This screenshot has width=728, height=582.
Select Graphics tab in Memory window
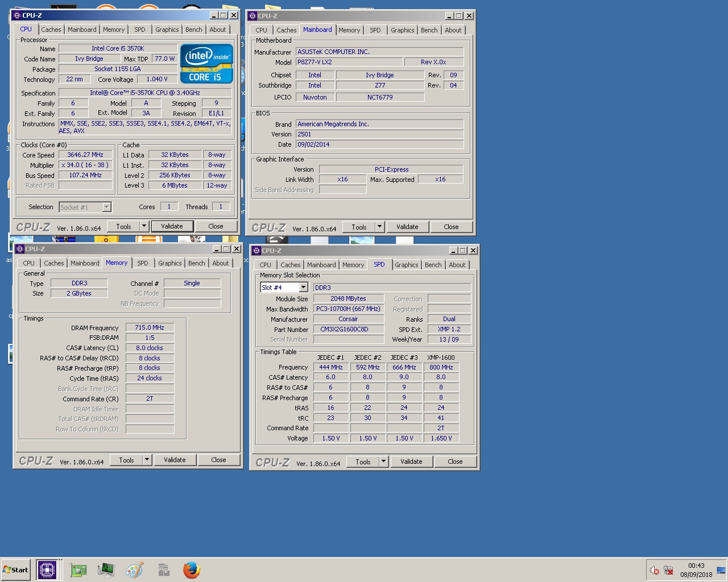click(170, 263)
